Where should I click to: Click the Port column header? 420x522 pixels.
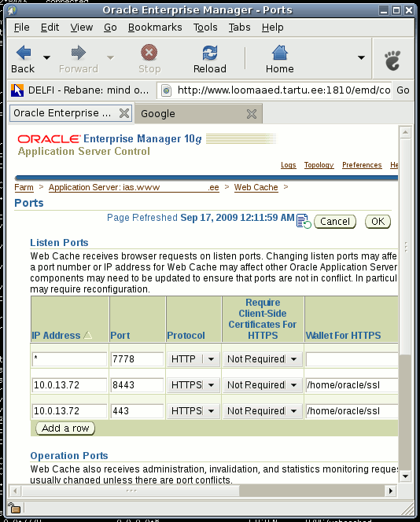(x=120, y=335)
